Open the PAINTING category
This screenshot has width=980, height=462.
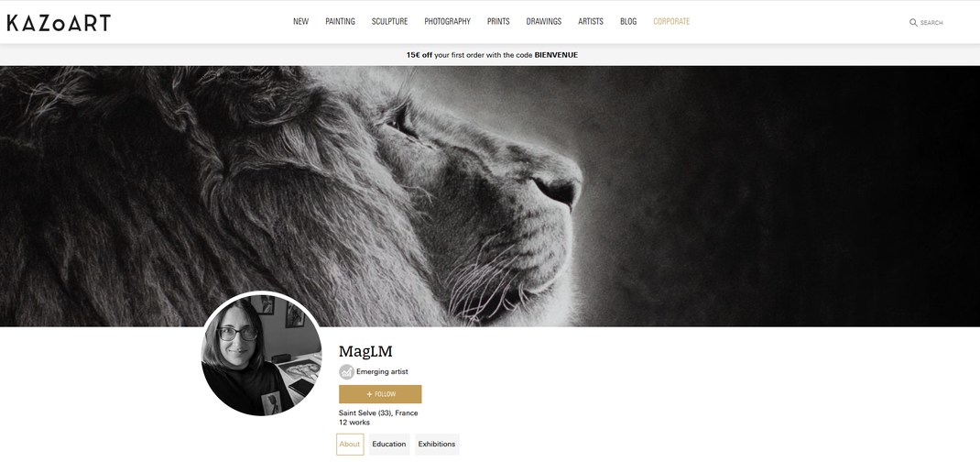pyautogui.click(x=340, y=21)
